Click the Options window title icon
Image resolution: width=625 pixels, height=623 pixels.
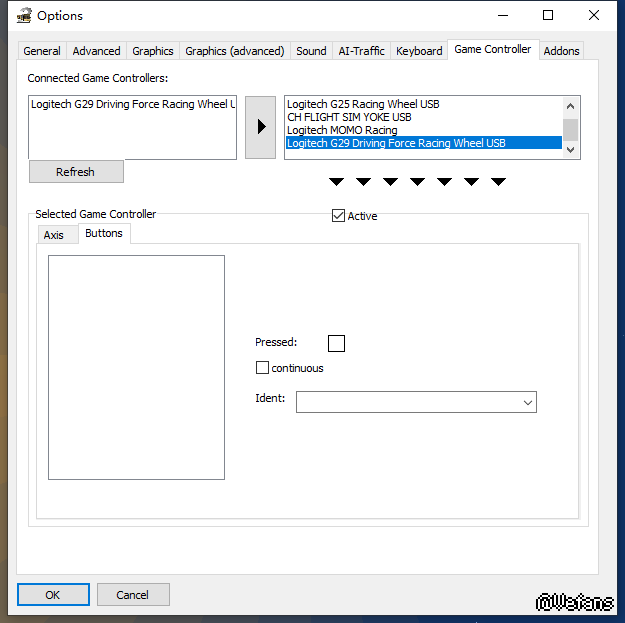[24, 16]
